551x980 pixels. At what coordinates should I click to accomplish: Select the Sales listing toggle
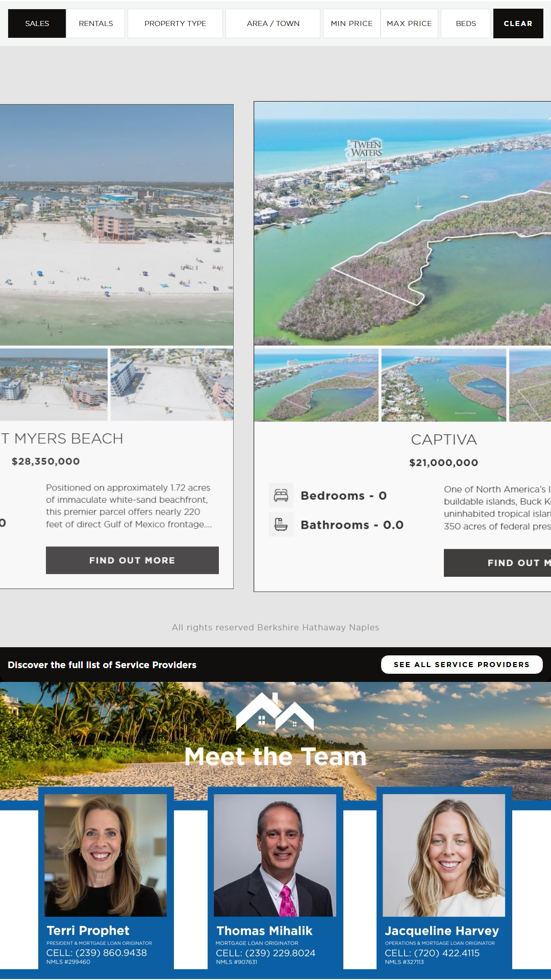[37, 23]
